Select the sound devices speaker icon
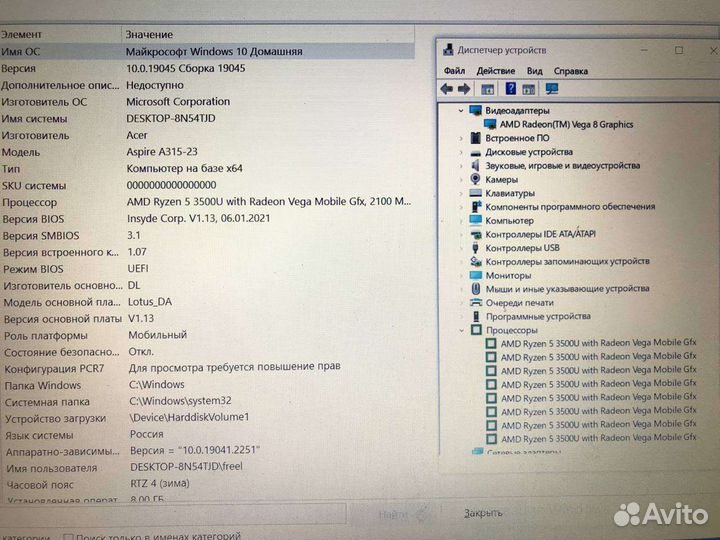This screenshot has width=720, height=540. [x=475, y=165]
